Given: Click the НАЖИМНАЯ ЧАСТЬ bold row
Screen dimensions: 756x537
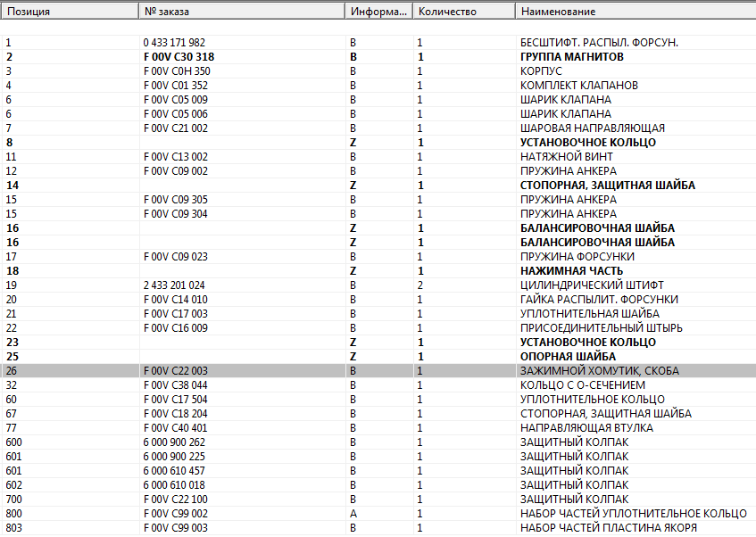Looking at the screenshot, I should tap(571, 271).
